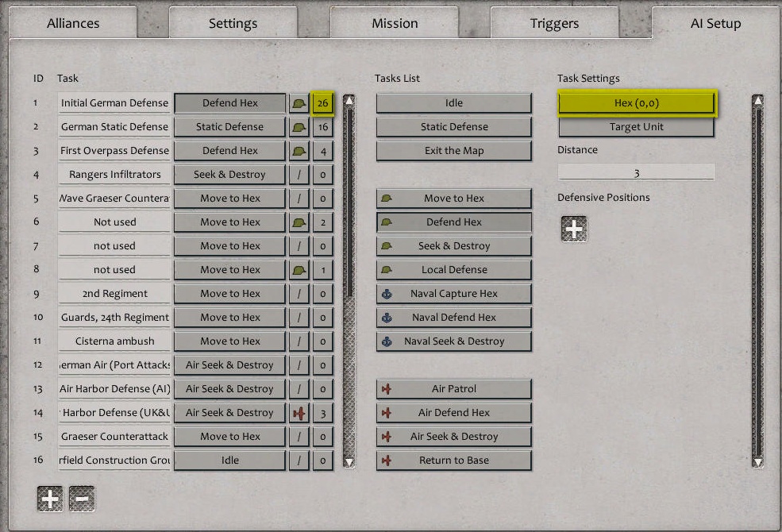The width and height of the screenshot is (782, 532).
Task: Click Air Seek & Destroy button for task 12
Action: tap(230, 365)
